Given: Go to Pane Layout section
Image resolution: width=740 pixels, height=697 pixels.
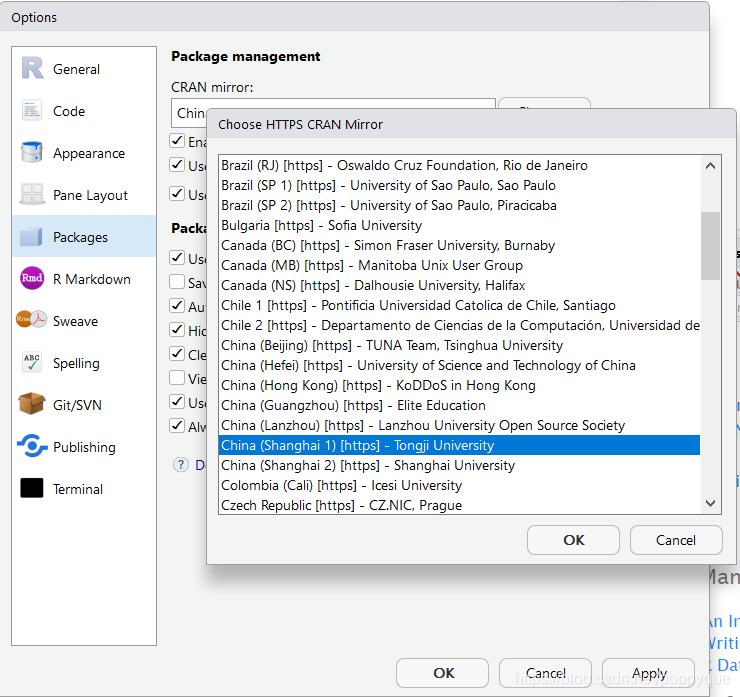Looking at the screenshot, I should (84, 195).
